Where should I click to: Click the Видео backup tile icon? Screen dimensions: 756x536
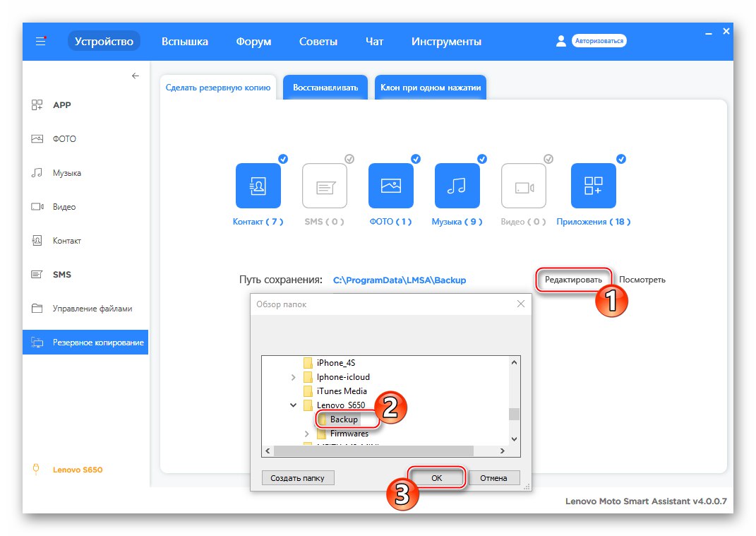pyautogui.click(x=524, y=186)
